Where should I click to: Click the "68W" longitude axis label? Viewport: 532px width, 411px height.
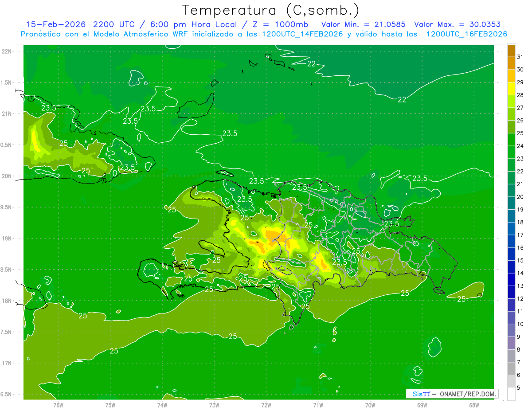pos(474,405)
